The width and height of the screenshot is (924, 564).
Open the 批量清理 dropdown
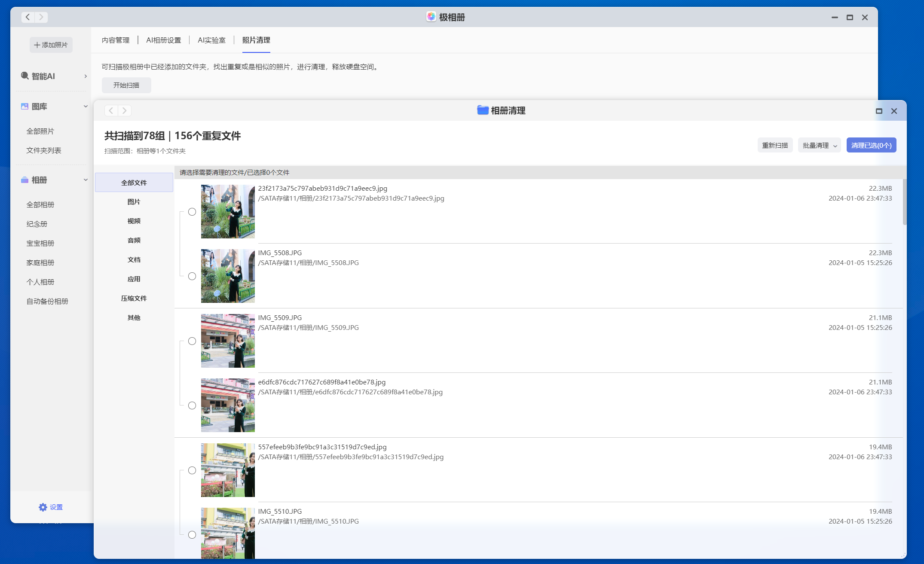(819, 145)
